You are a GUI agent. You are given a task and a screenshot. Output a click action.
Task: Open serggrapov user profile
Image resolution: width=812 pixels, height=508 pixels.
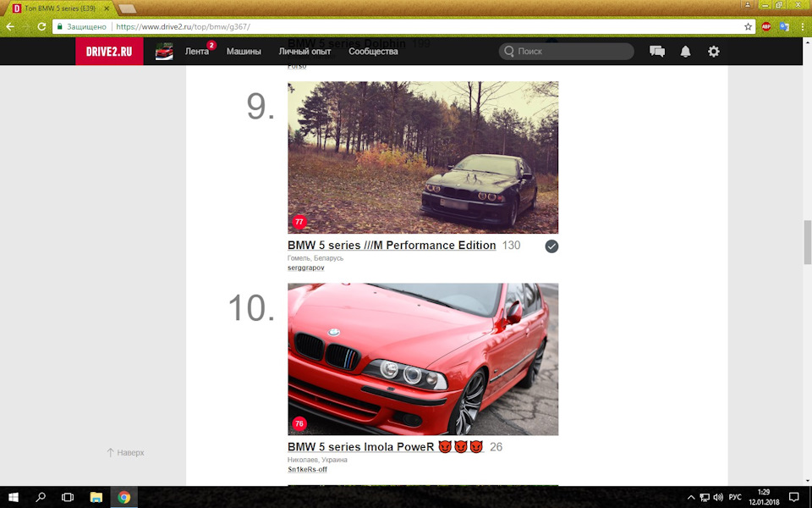305,268
